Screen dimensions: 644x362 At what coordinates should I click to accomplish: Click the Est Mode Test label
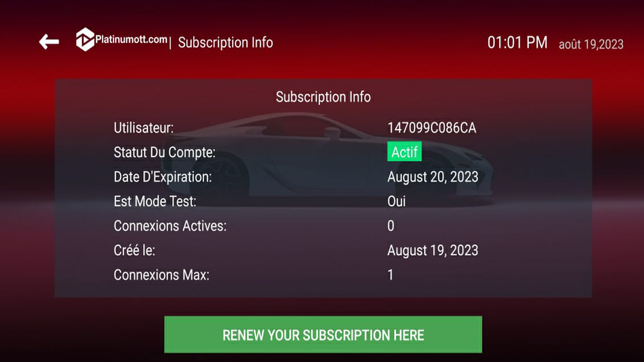pyautogui.click(x=155, y=201)
